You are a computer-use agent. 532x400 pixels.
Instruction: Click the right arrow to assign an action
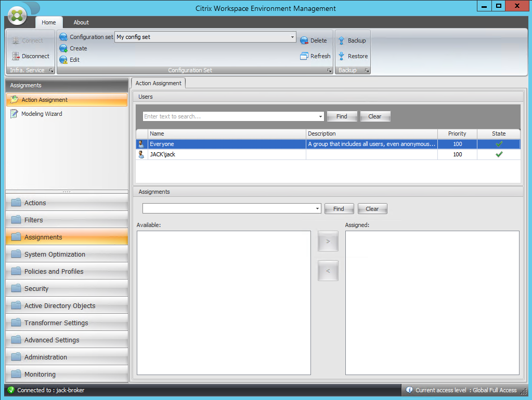coord(328,241)
